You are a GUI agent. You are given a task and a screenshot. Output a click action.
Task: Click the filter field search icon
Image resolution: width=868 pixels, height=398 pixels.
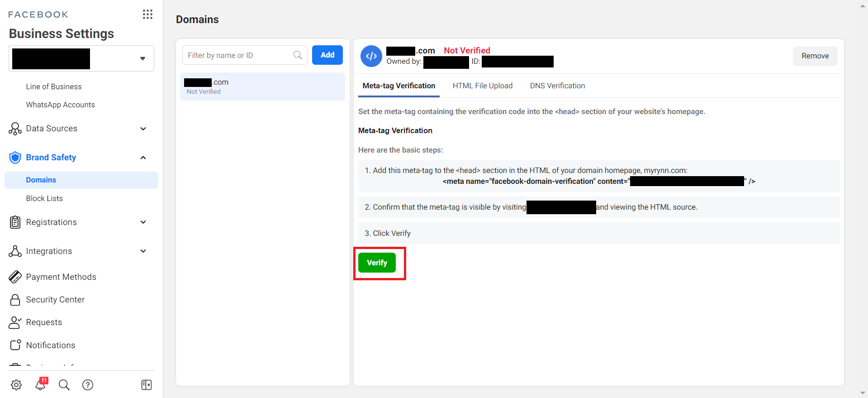[x=298, y=55]
